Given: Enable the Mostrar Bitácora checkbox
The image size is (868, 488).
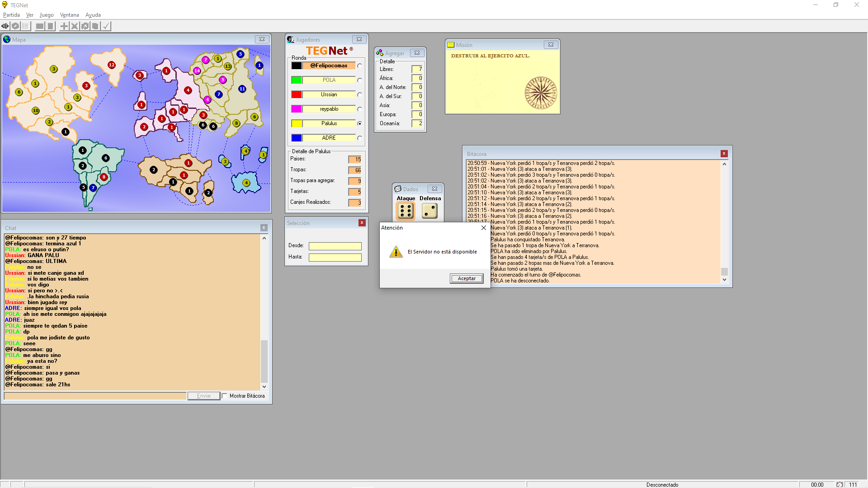Looking at the screenshot, I should tap(225, 396).
